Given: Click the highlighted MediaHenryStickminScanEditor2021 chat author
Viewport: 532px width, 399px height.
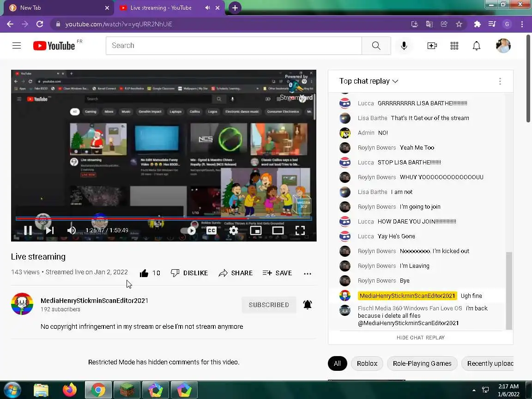Looking at the screenshot, I should 407,296.
